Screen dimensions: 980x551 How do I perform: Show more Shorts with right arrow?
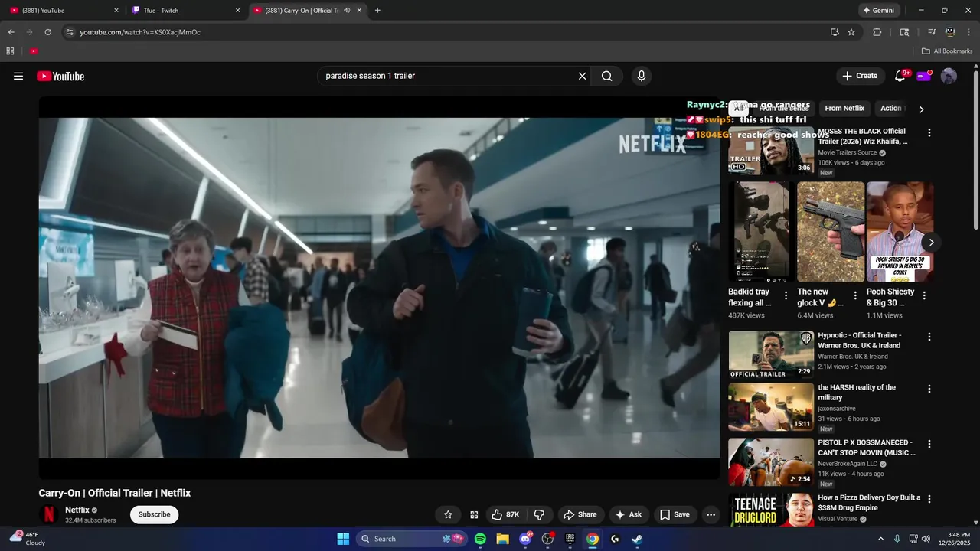[x=931, y=243]
